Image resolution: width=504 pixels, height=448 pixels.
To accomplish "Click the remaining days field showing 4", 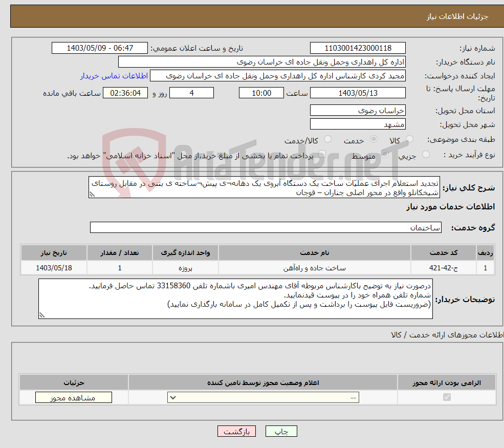I will [x=191, y=93].
